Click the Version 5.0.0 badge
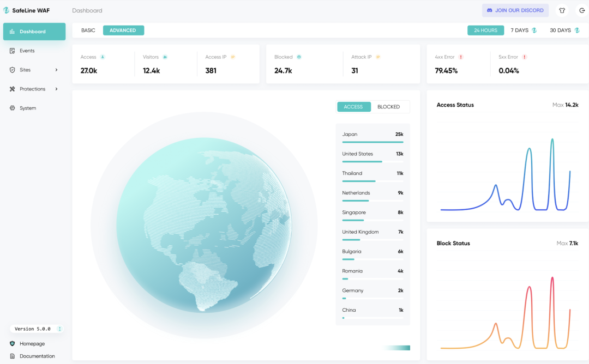The image size is (589, 364). point(37,329)
